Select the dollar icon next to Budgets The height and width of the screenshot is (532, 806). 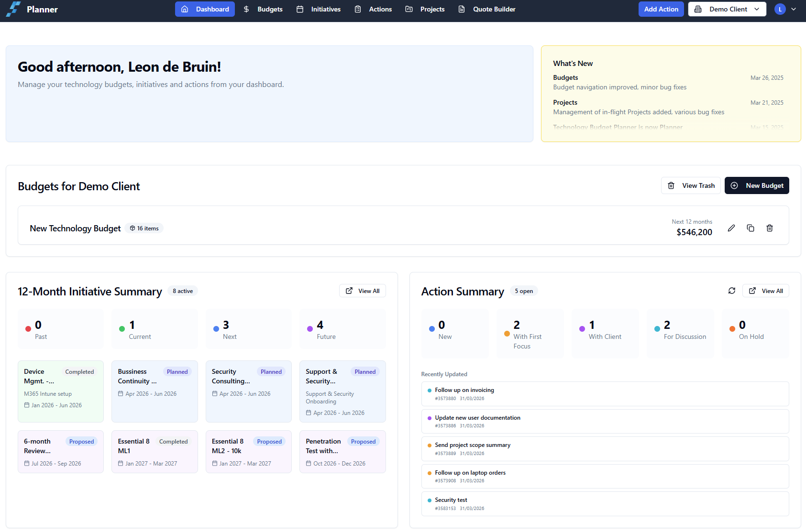click(246, 9)
